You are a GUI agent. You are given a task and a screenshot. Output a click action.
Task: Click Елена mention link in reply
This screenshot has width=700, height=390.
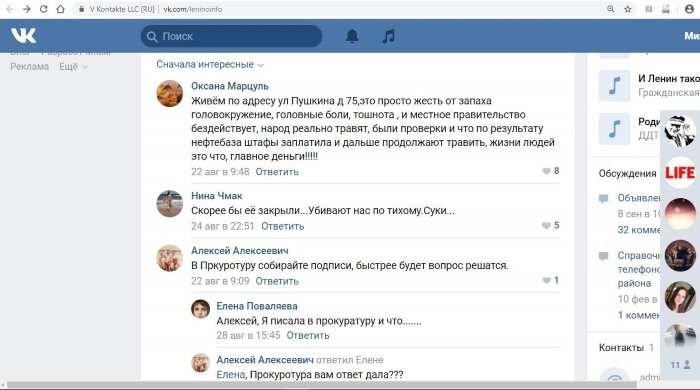(230, 374)
